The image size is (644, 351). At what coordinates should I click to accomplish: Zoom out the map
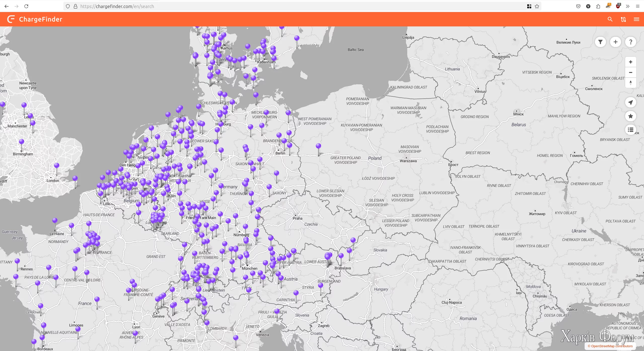coord(630,72)
